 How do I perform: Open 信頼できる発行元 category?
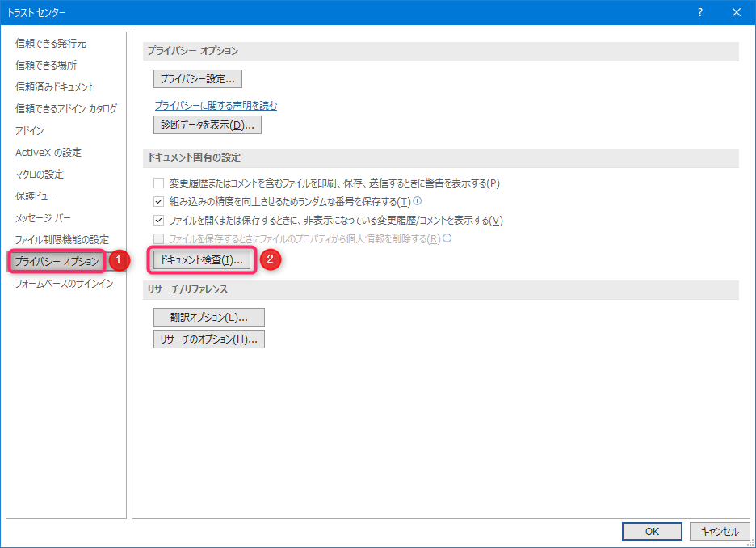click(x=51, y=44)
